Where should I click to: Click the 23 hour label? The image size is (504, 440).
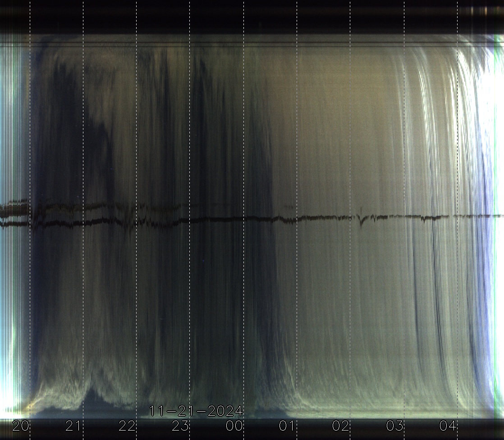pyautogui.click(x=180, y=426)
